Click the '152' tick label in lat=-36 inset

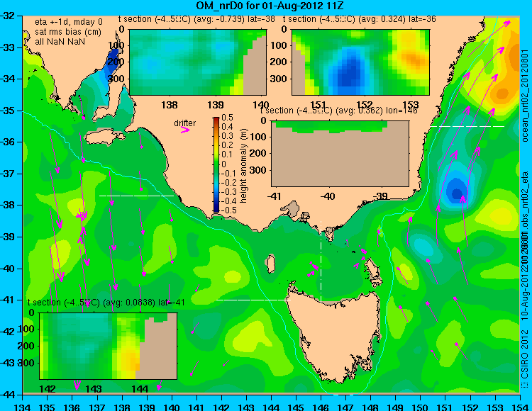[x=365, y=105]
